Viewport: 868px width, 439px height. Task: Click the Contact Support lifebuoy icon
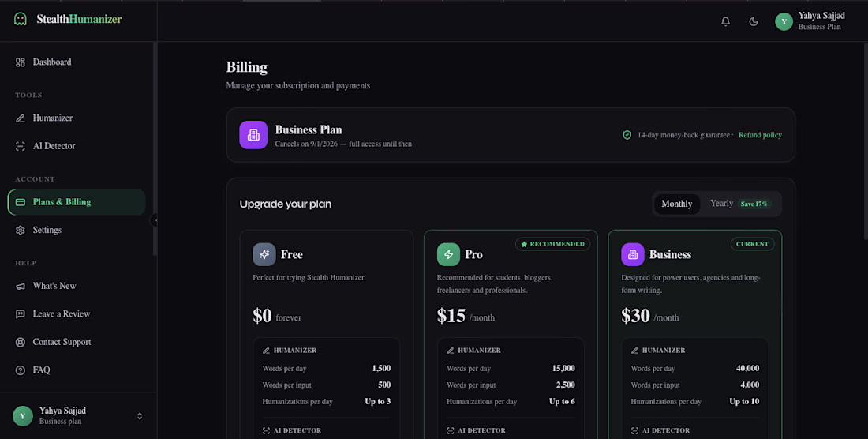tap(21, 342)
